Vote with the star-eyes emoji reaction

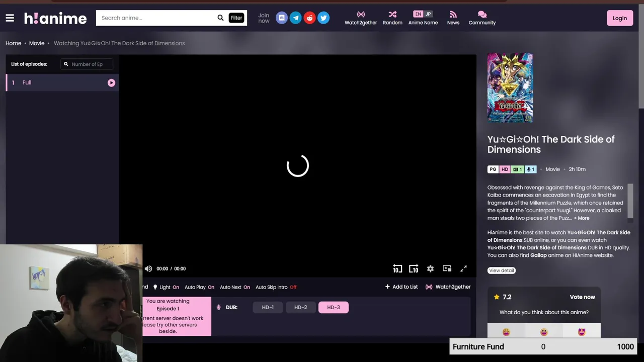pos(582,332)
